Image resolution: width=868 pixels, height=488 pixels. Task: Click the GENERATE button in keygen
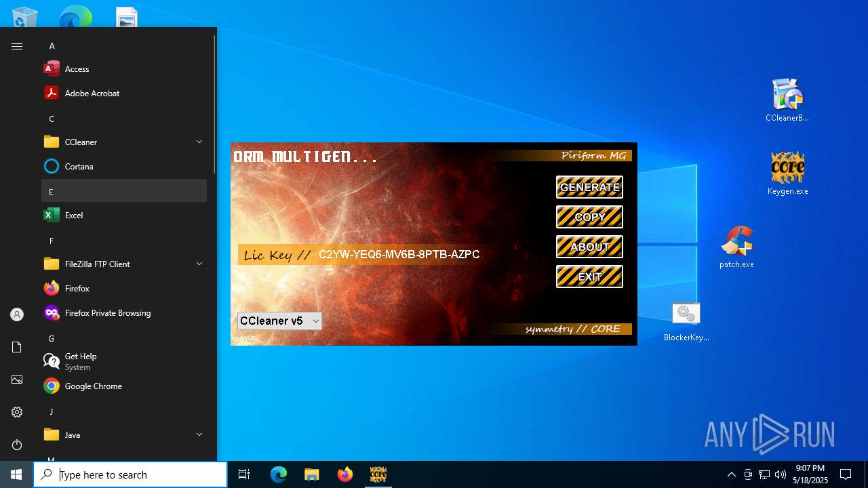(589, 187)
